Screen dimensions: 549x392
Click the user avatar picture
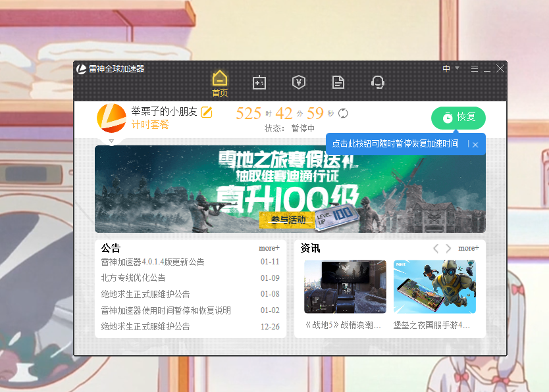click(111, 118)
